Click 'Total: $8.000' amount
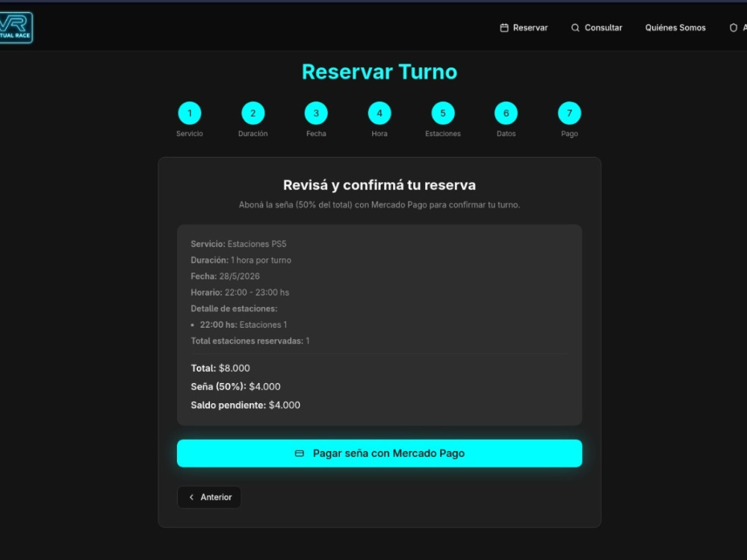This screenshot has width=747, height=560. pyautogui.click(x=220, y=368)
